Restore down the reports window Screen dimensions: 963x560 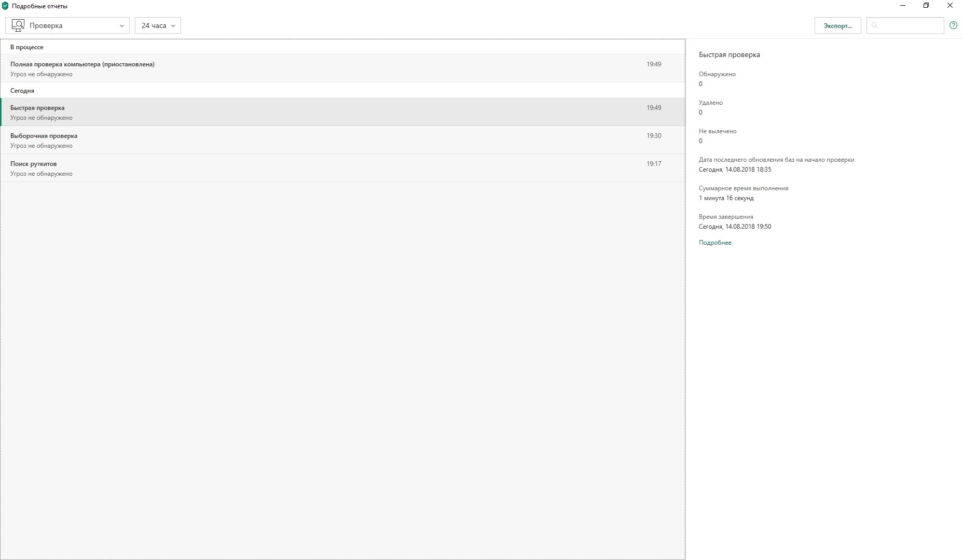(926, 6)
